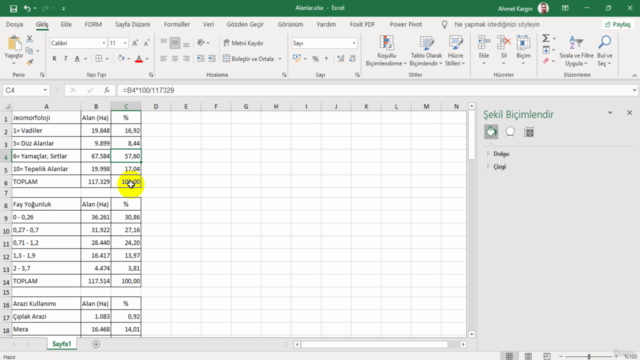
Task: Open the font name dropdown showing Calibri
Action: (78, 43)
